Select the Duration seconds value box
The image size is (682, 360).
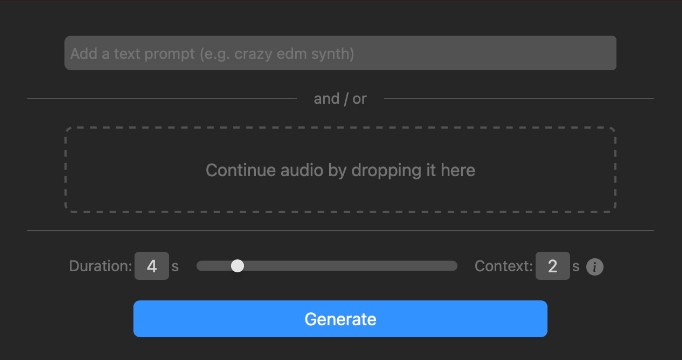[x=151, y=266]
